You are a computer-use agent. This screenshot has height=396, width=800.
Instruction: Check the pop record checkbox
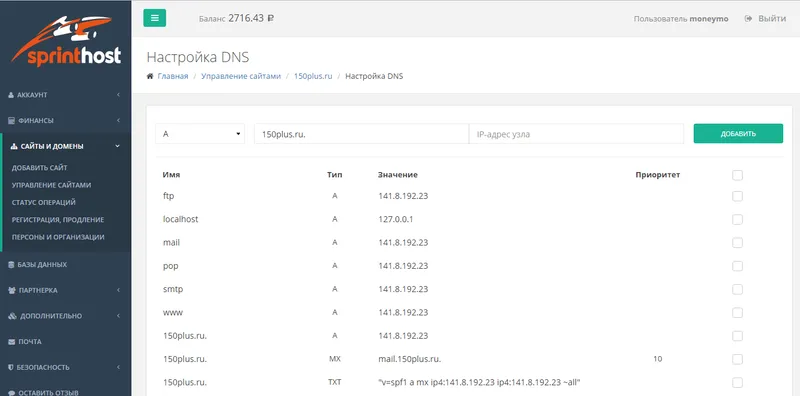737,266
